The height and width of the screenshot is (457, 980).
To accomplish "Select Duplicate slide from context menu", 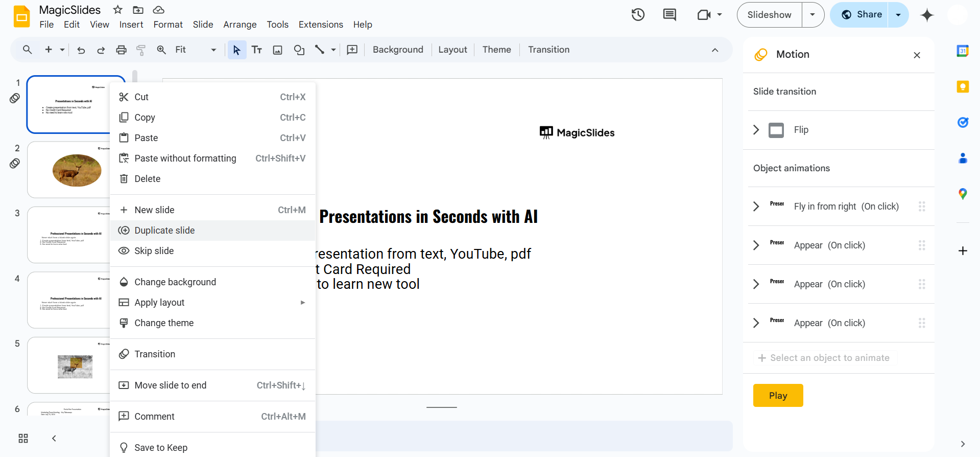I will [164, 231].
